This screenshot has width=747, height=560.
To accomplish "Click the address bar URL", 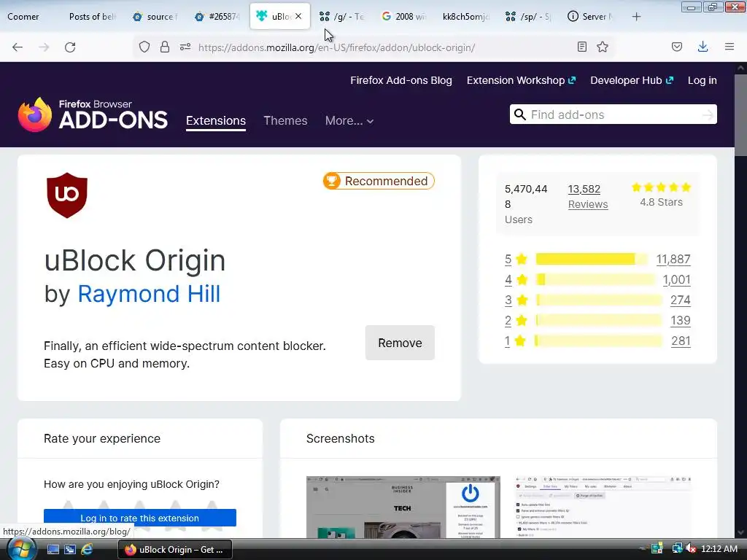I will (x=336, y=47).
